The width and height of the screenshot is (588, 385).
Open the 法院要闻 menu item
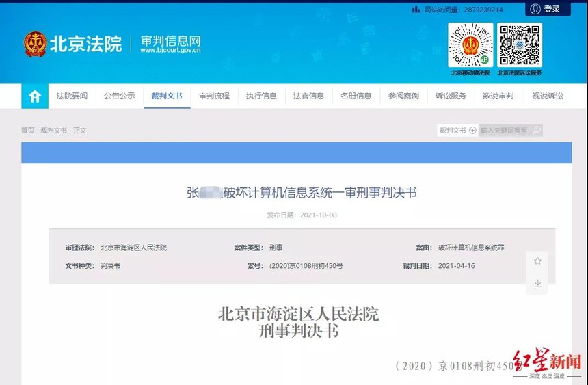pos(72,96)
